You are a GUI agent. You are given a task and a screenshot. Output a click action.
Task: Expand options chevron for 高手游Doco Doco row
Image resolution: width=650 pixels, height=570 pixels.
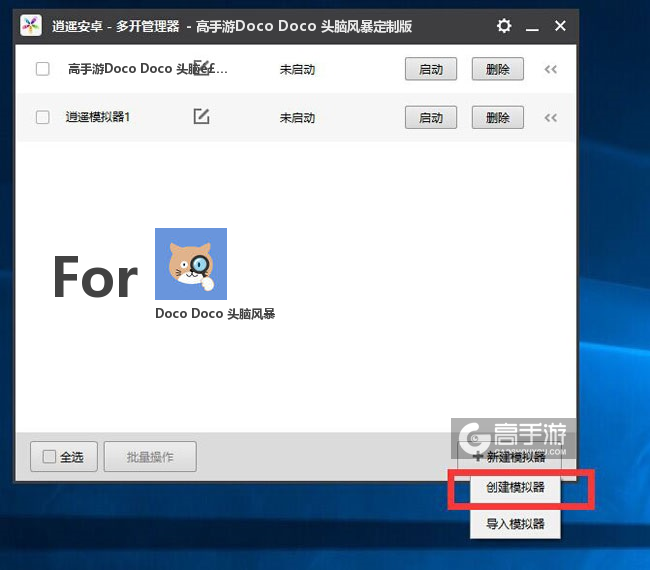551,69
